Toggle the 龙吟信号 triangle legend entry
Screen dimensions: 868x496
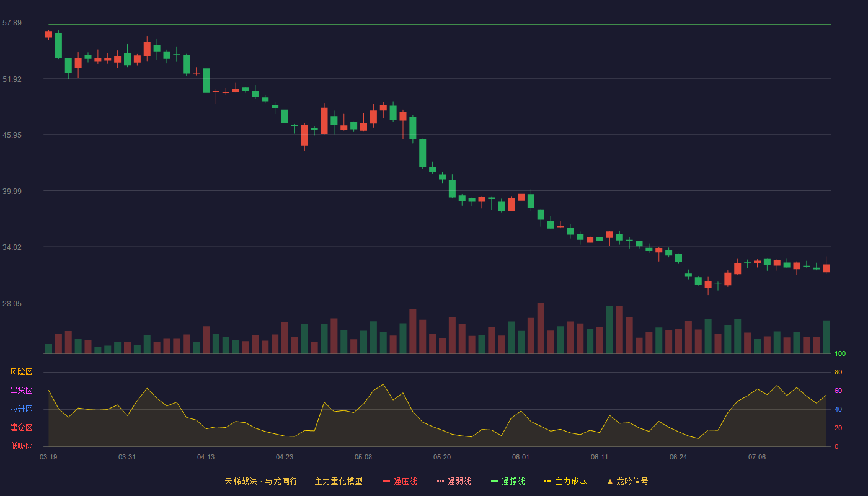(627, 481)
